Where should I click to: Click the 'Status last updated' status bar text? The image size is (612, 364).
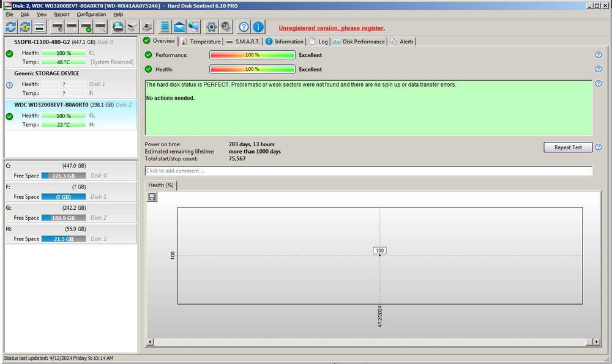coord(59,358)
